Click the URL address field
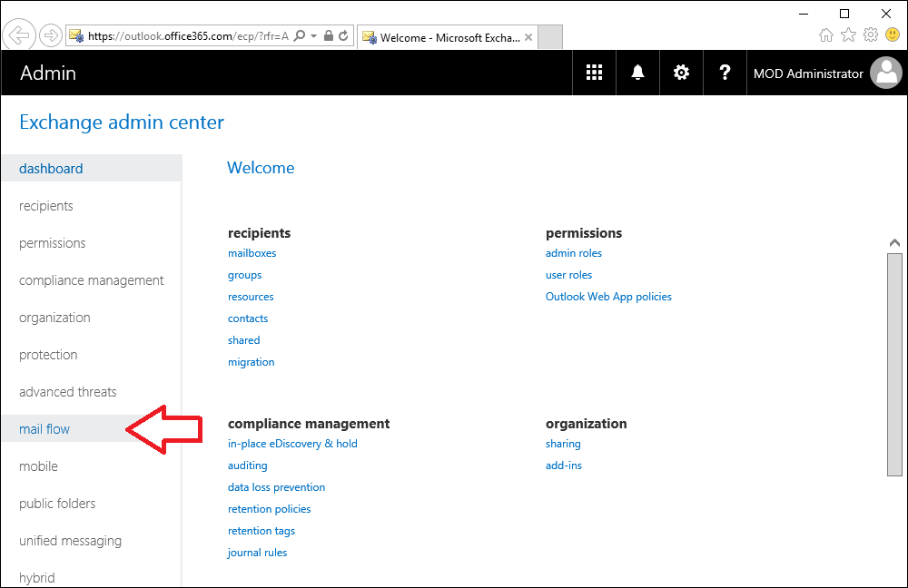The height and width of the screenshot is (588, 908). (188, 36)
